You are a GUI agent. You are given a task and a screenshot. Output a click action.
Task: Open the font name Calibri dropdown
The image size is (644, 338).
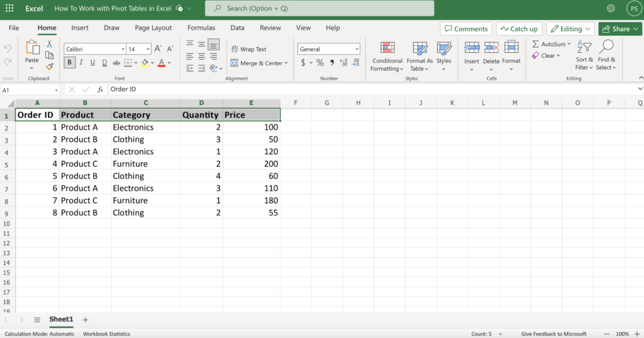coord(122,49)
